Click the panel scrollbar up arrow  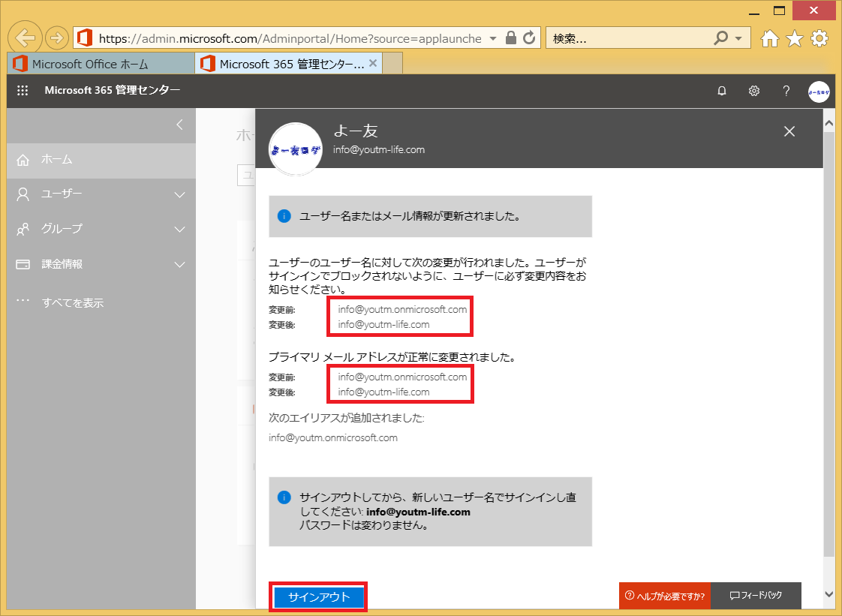828,124
